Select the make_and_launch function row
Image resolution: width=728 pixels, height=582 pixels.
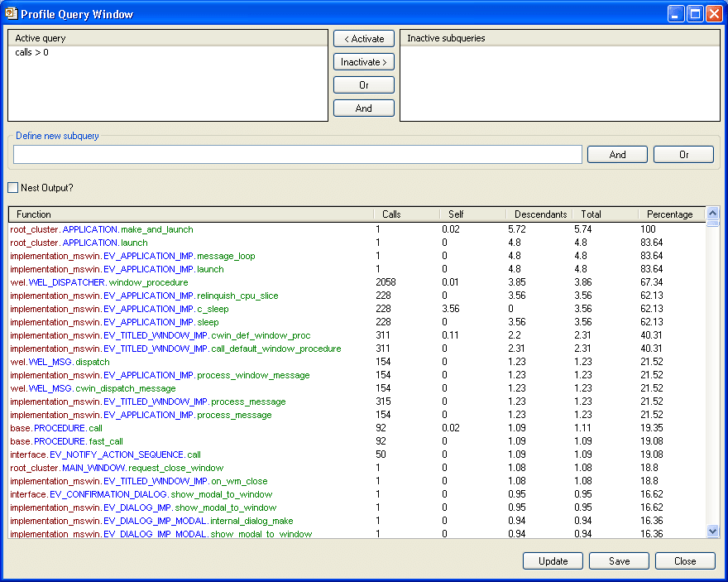coord(102,229)
